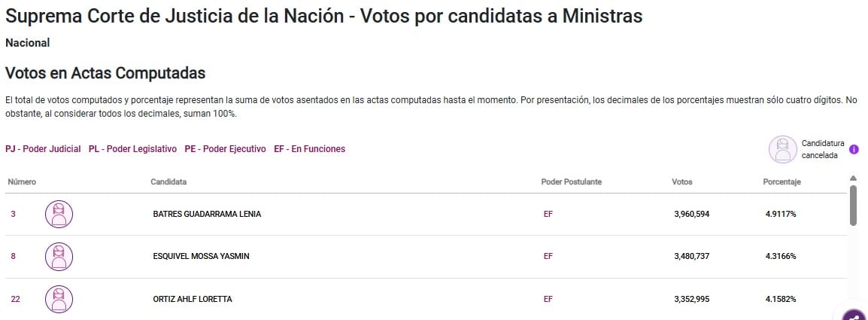Click the PE - Poder Ejecutivo legend
Screen dimensions: 868x320
click(x=225, y=149)
